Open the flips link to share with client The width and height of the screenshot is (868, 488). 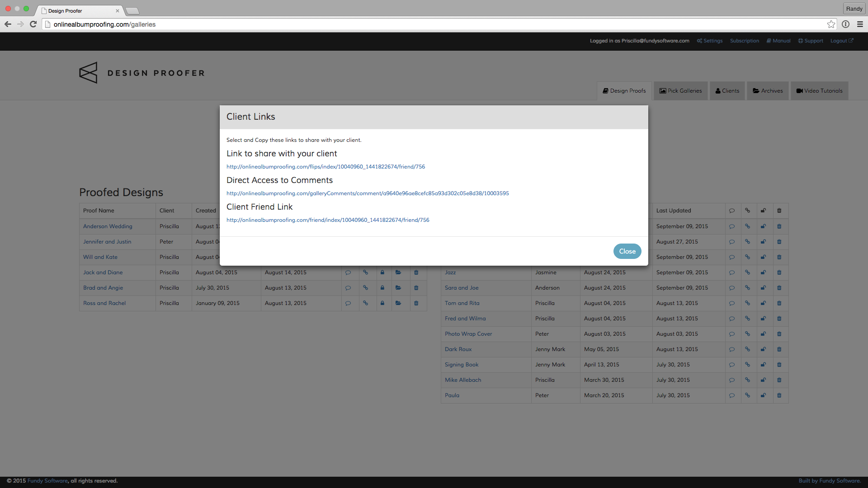pyautogui.click(x=325, y=167)
